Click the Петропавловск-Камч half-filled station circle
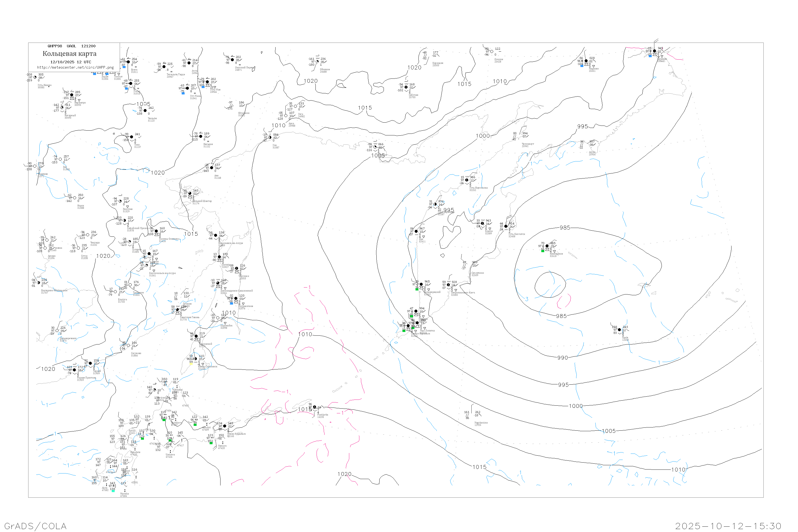Screen dimensions: 798x532 (448, 285)
